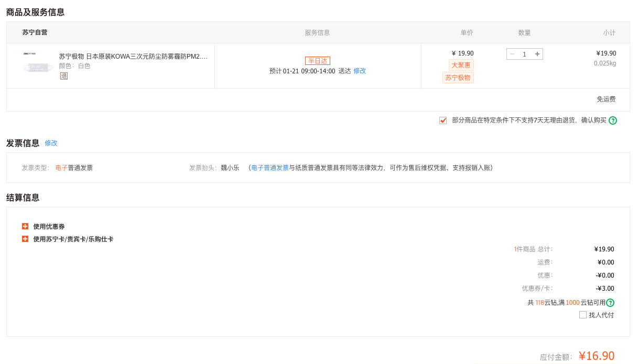Screen dimensions: 638x364
Task: Click the invoice title name 魏小乐
Action: [x=230, y=168]
